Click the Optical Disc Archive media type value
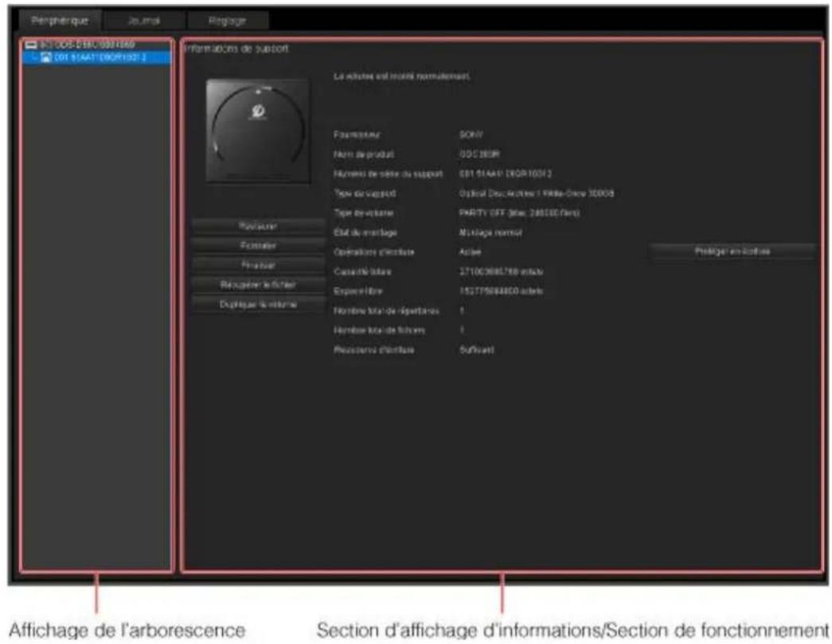Image resolution: width=832 pixels, height=644 pixels. coord(537,193)
